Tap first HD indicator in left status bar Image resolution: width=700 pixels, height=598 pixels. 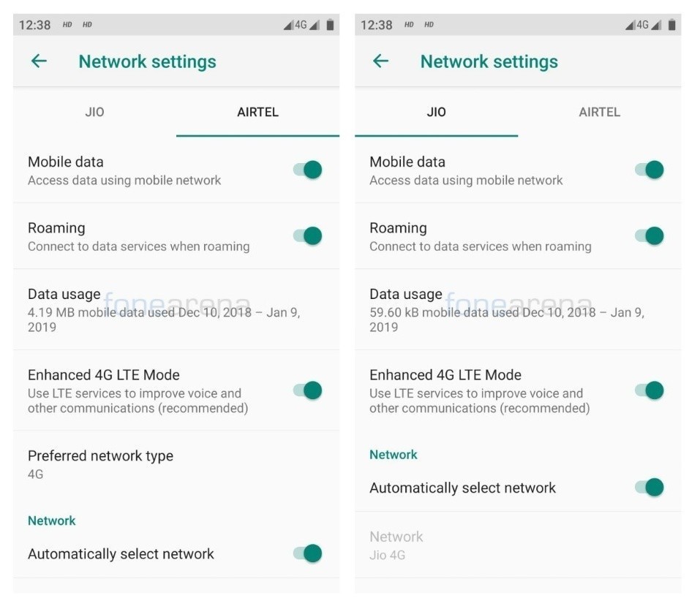(x=67, y=25)
